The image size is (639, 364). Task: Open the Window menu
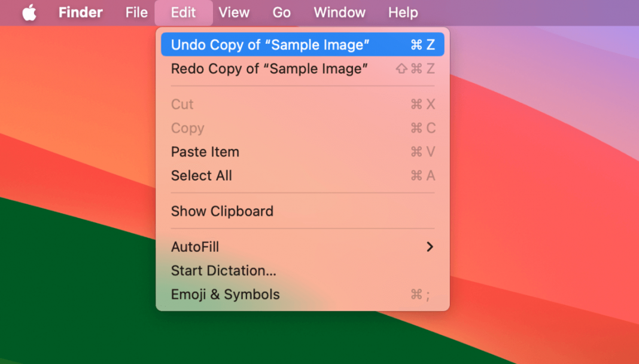[x=339, y=13]
